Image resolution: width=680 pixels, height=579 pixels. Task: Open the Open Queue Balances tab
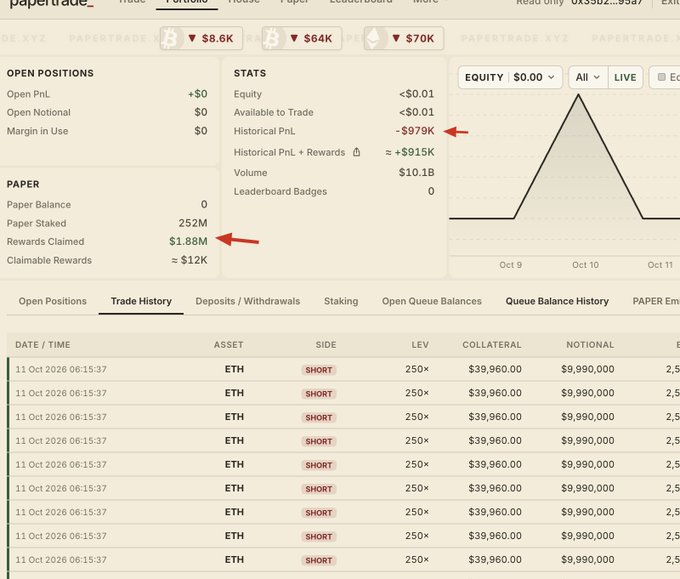click(x=432, y=301)
